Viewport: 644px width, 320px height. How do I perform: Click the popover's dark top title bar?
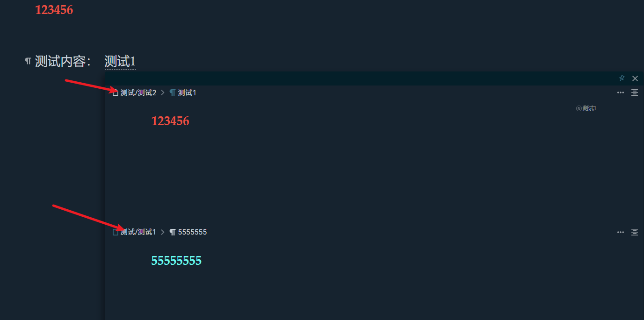tap(355, 78)
